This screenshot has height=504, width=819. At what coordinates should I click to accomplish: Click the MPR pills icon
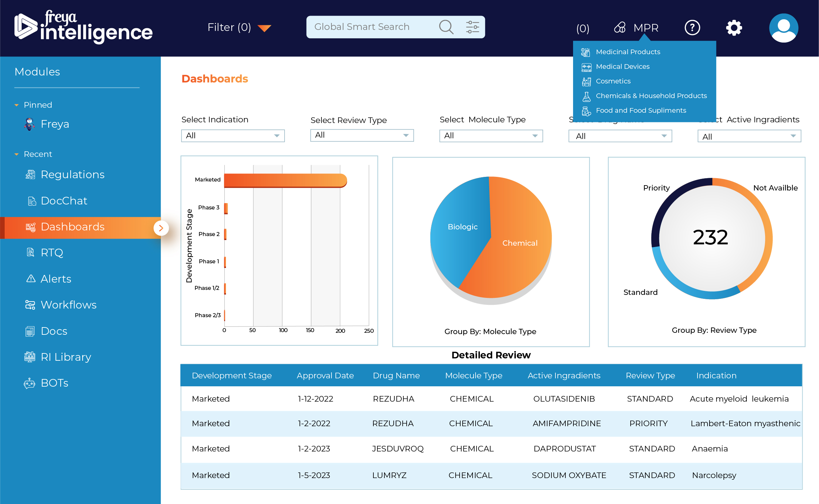(620, 28)
